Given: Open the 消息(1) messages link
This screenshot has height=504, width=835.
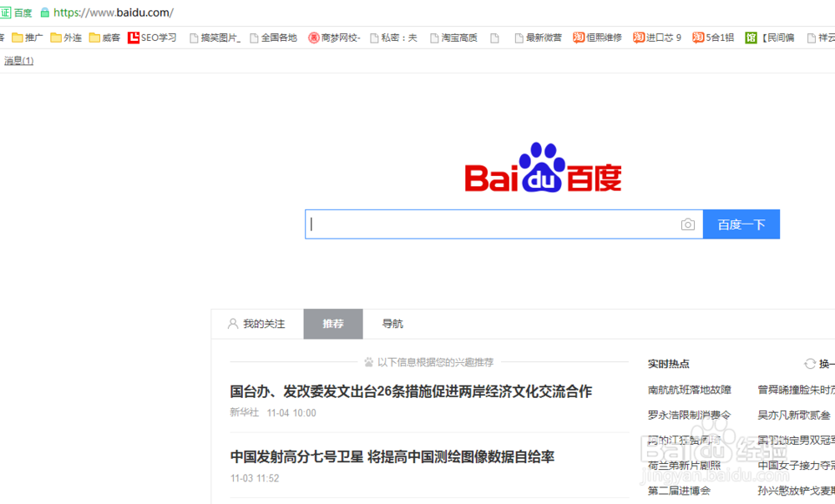Looking at the screenshot, I should [18, 61].
